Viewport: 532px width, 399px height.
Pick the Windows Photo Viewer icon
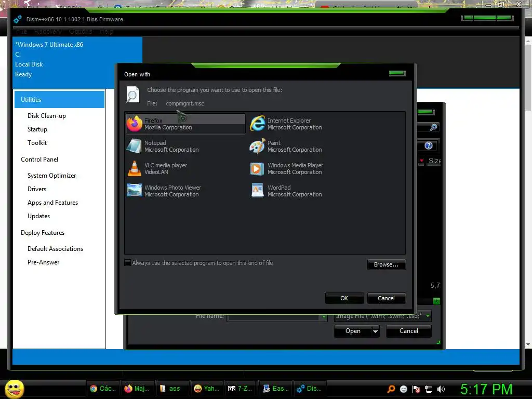coord(135,190)
